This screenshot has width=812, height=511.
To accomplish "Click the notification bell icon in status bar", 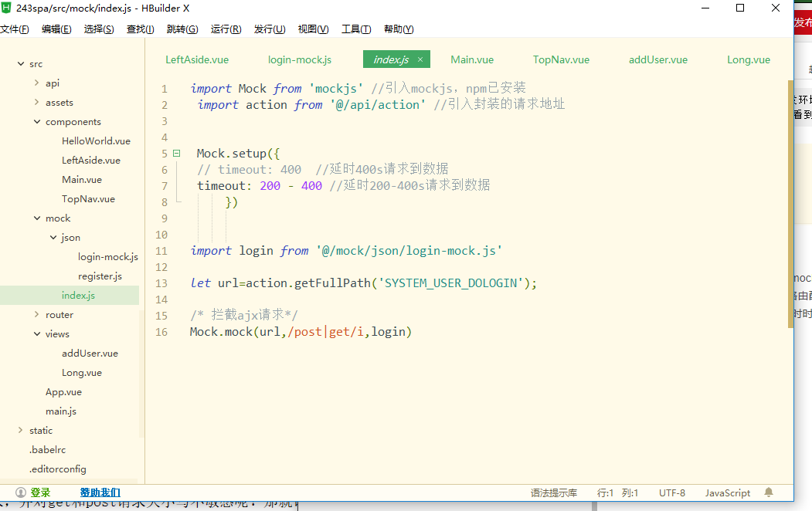I will tap(769, 492).
